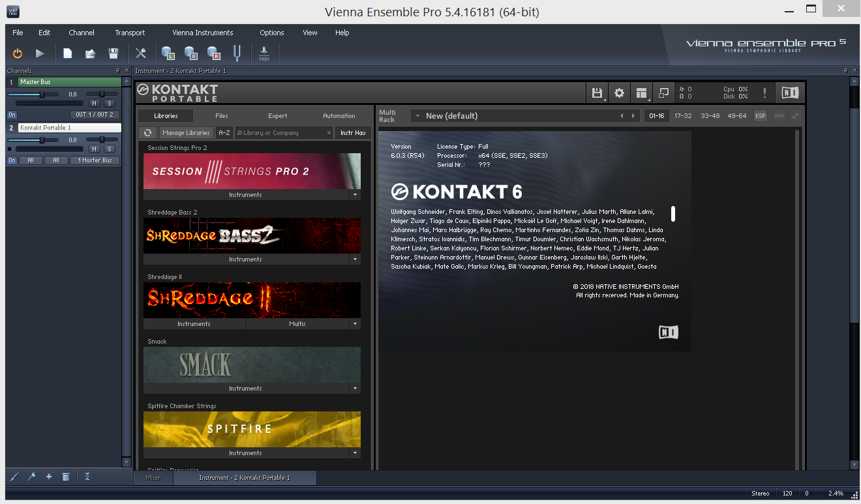Click the Instr Nav button
Screen dimensions: 861x504
[x=353, y=132]
